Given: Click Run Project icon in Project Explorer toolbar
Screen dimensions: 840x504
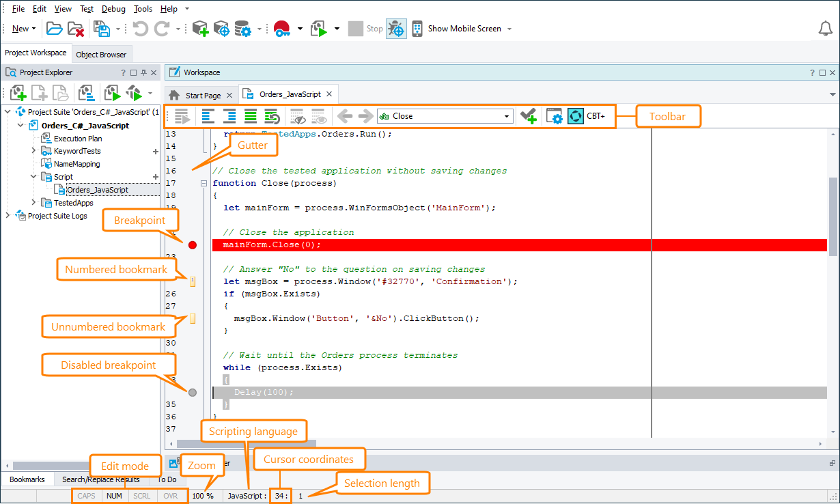Looking at the screenshot, I should click(112, 93).
